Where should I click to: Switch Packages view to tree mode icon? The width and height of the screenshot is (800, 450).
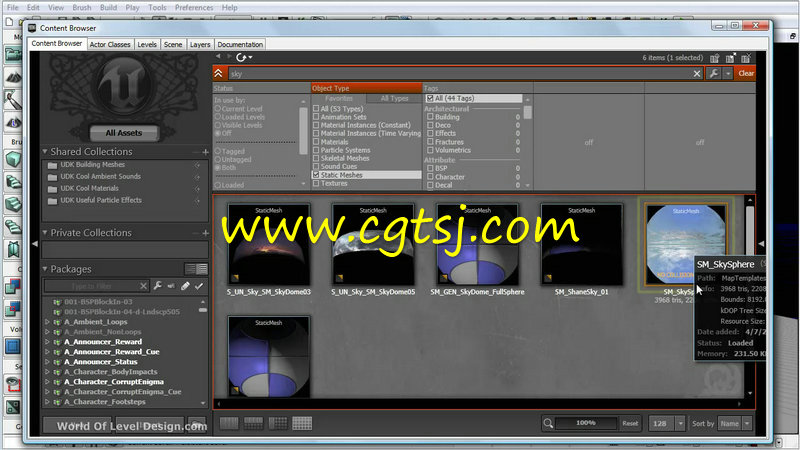tap(202, 269)
